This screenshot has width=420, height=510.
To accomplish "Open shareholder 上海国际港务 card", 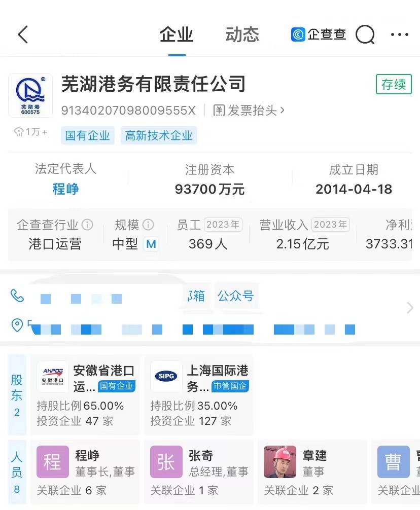I will point(199,395).
